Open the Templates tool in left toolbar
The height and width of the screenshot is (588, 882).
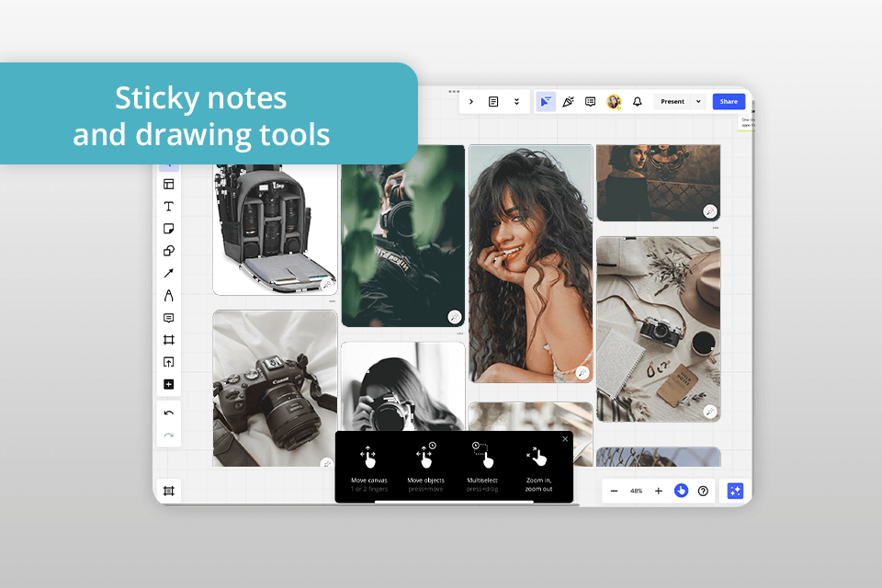[168, 184]
